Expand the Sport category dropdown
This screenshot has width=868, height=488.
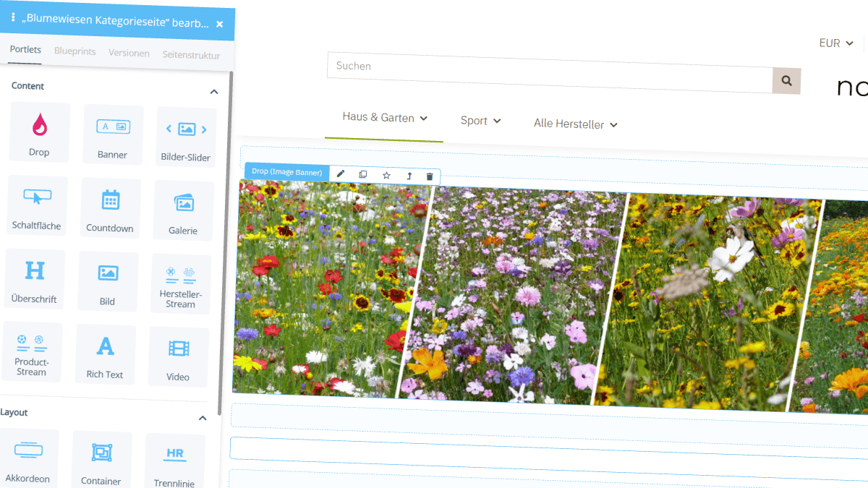[x=480, y=121]
